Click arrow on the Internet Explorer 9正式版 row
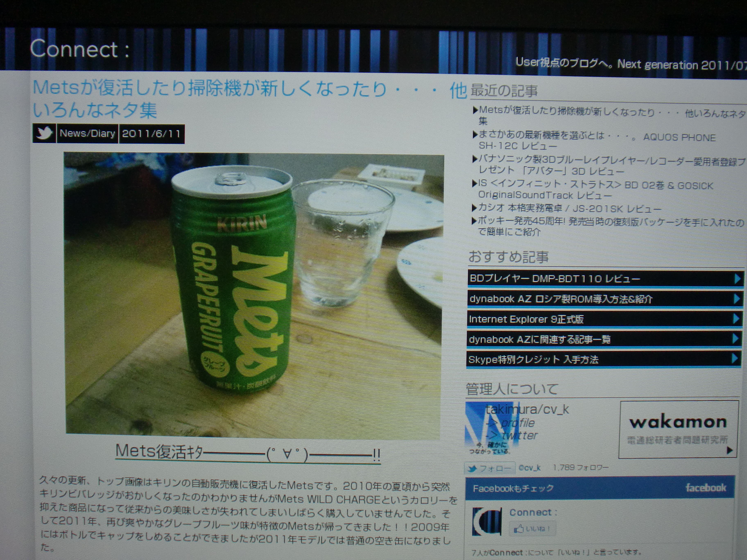The image size is (747, 560). pyautogui.click(x=736, y=319)
